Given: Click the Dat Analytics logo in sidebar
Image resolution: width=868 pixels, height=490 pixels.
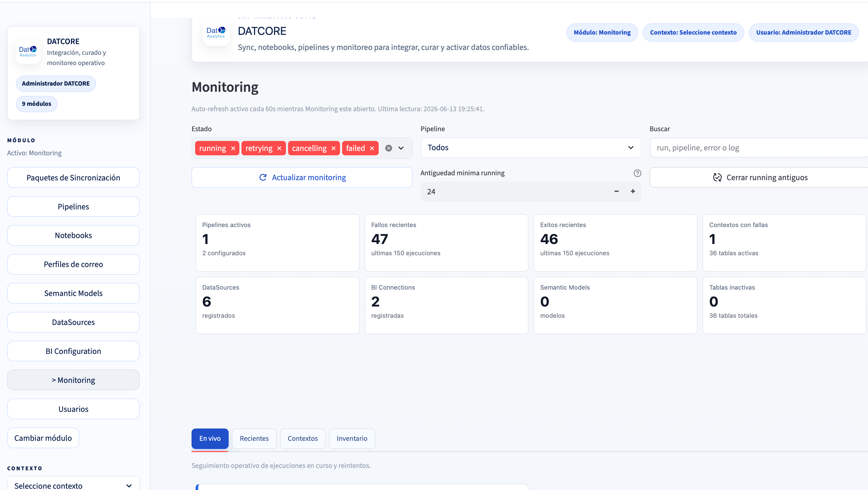Looking at the screenshot, I should point(28,52).
